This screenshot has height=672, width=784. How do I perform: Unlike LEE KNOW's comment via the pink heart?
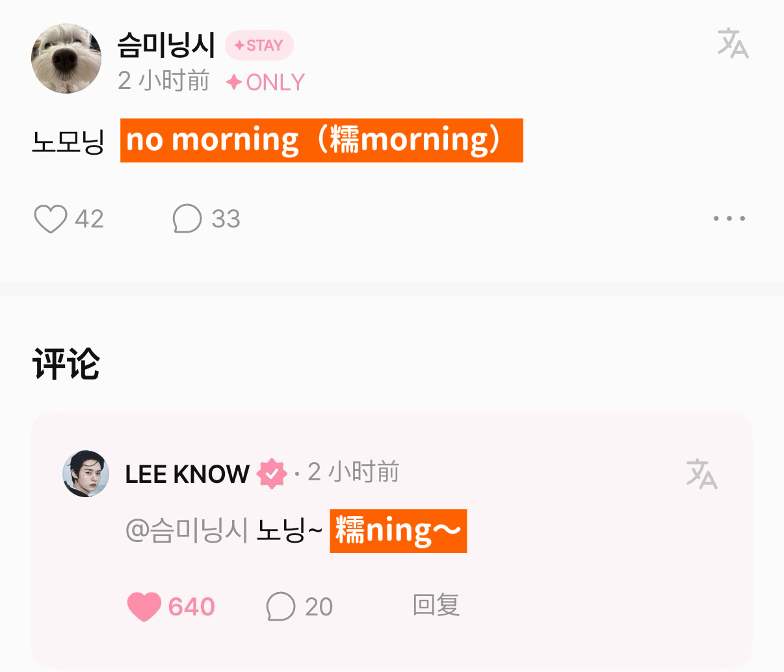(144, 606)
